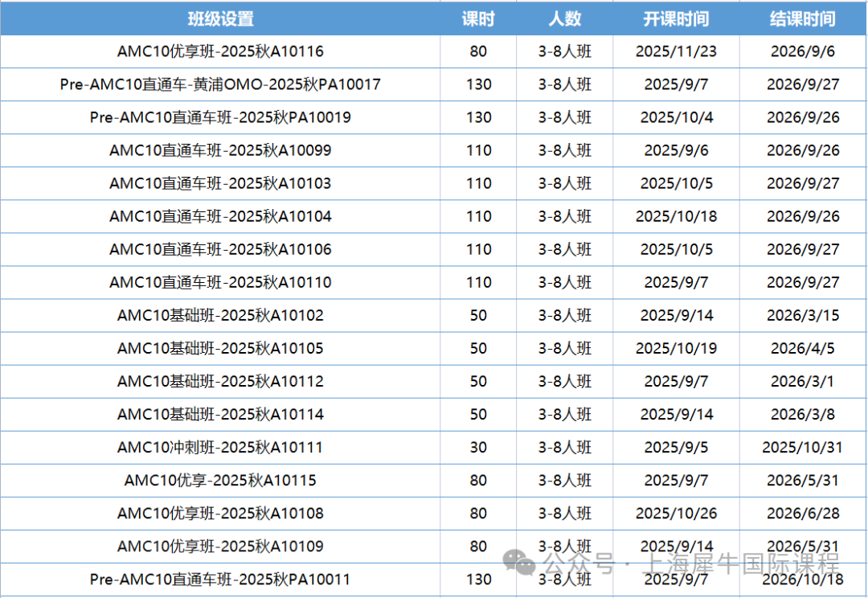The height and width of the screenshot is (598, 868).
Task: Select cell AMC10直通车班-2025秋A10103
Action: click(x=220, y=183)
